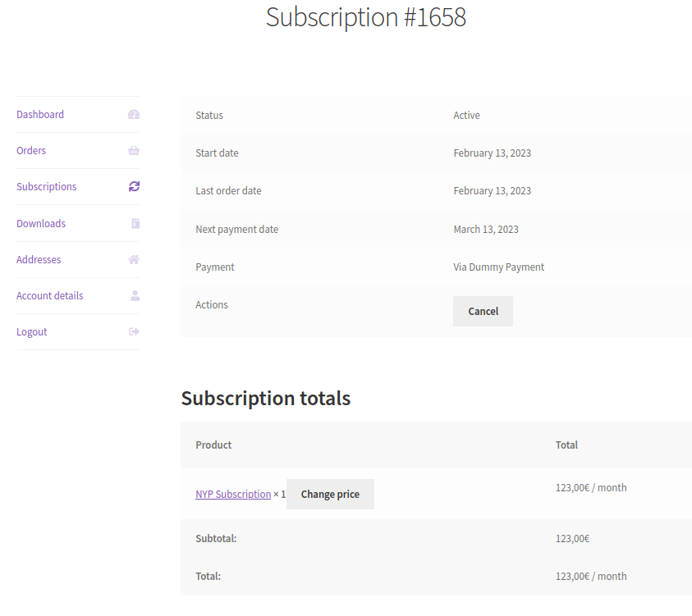The image size is (692, 616).
Task: Select the Subscriptions refresh arrows icon
Action: coord(133,186)
